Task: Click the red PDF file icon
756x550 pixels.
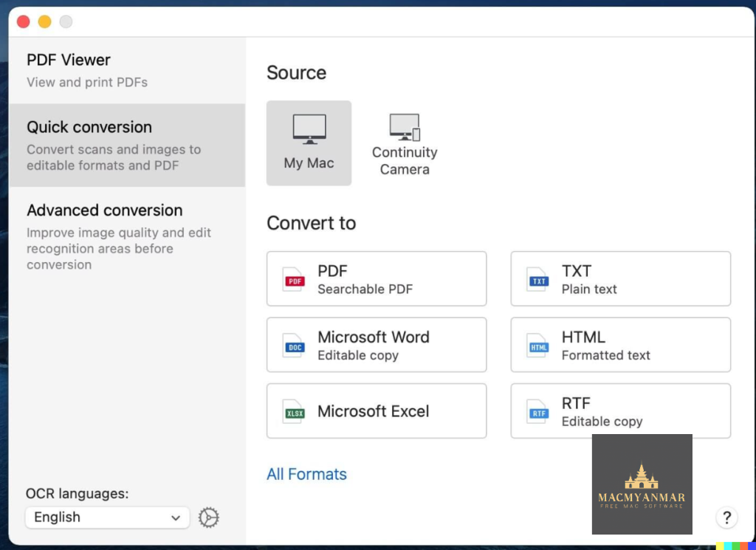Action: (x=294, y=280)
